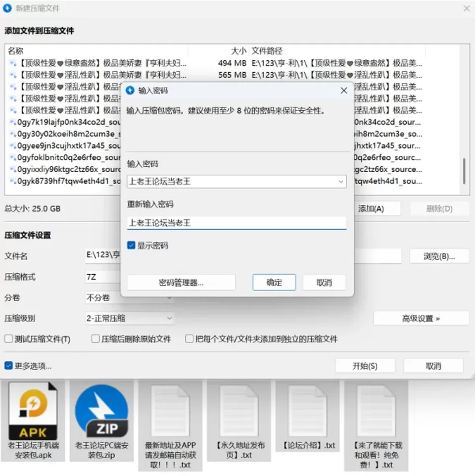The image size is (475, 476).
Task: Expand the 分卷 dropdown showing 不分卷
Action: (130, 297)
